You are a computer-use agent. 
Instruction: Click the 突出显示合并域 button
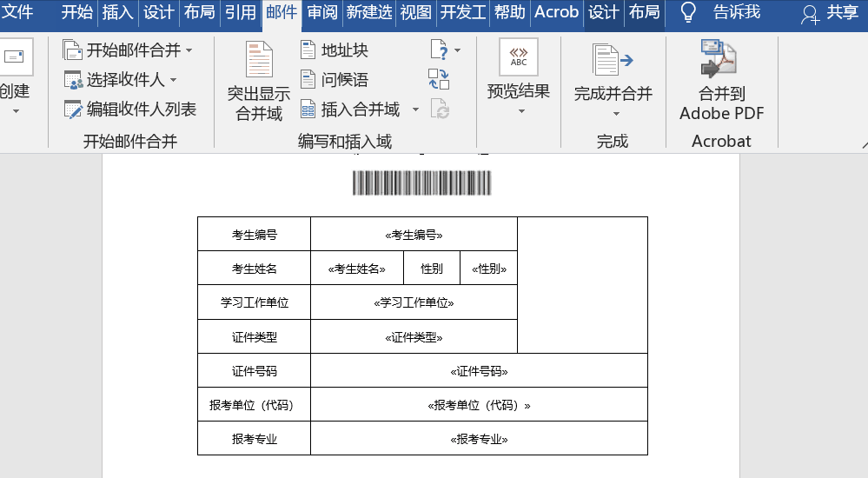coord(259,81)
